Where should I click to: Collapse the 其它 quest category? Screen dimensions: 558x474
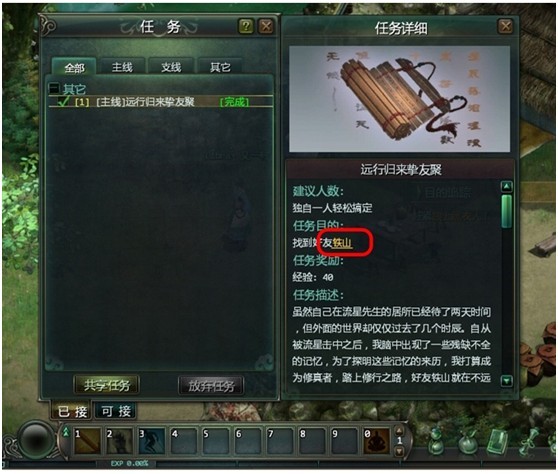pyautogui.click(x=54, y=88)
